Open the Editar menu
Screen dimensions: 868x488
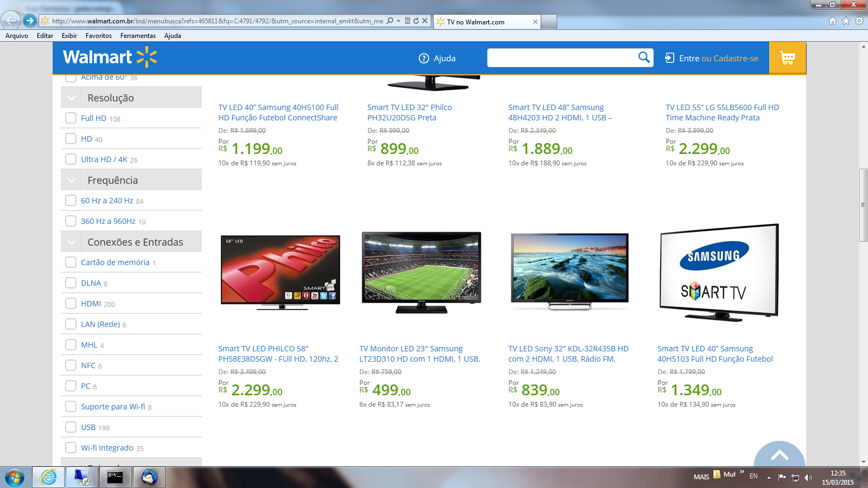tap(45, 36)
